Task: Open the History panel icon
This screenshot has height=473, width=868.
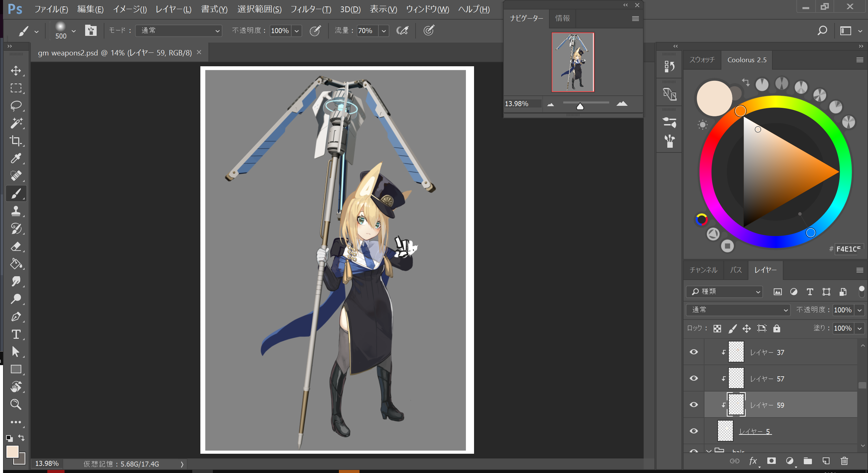Action: click(669, 66)
